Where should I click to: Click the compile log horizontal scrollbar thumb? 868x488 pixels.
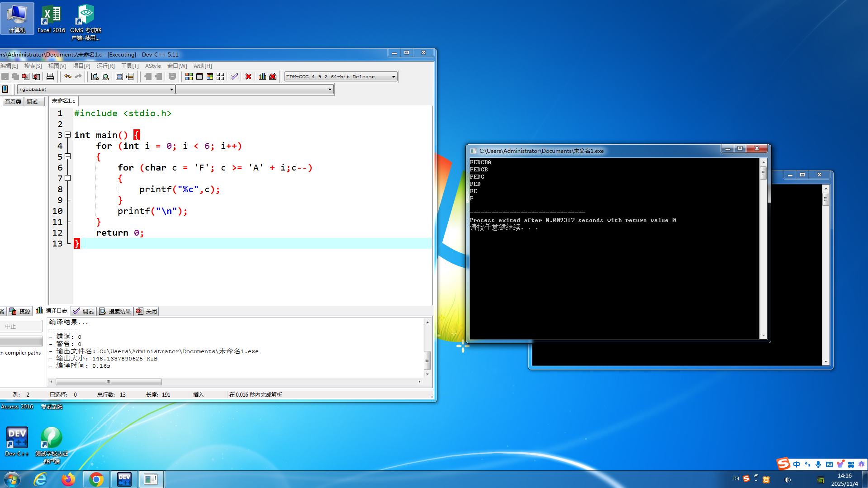click(109, 382)
